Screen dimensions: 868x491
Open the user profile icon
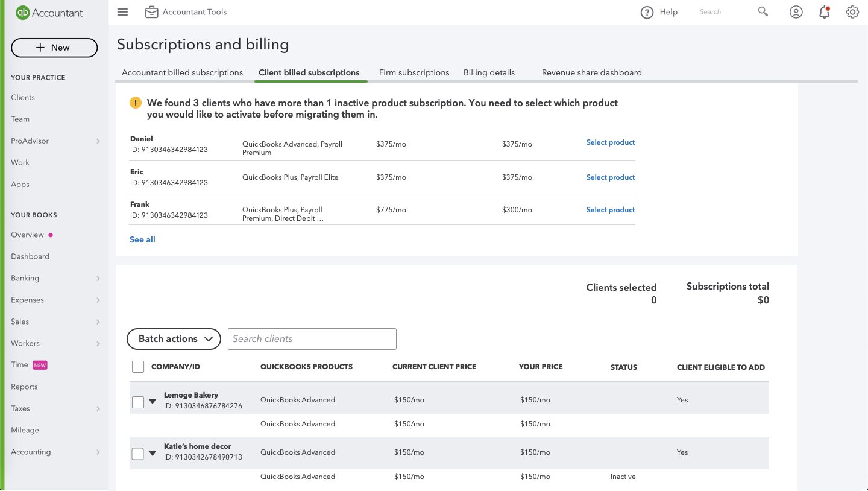[x=796, y=12]
